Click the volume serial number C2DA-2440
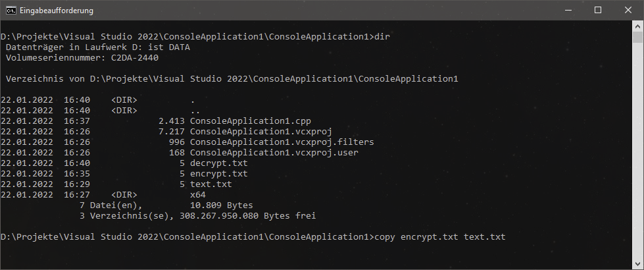Viewport: 644px width, 270px height. tap(134, 58)
